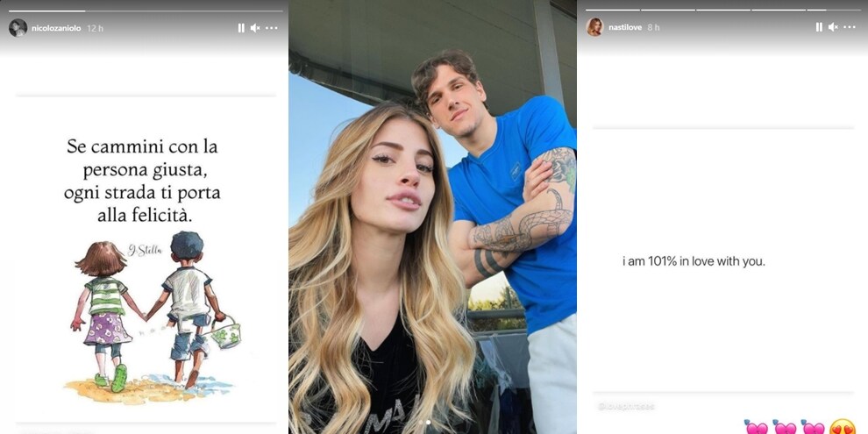Viewport: 868px width, 434px height.
Task: Visit the nastilove username link
Action: [626, 27]
